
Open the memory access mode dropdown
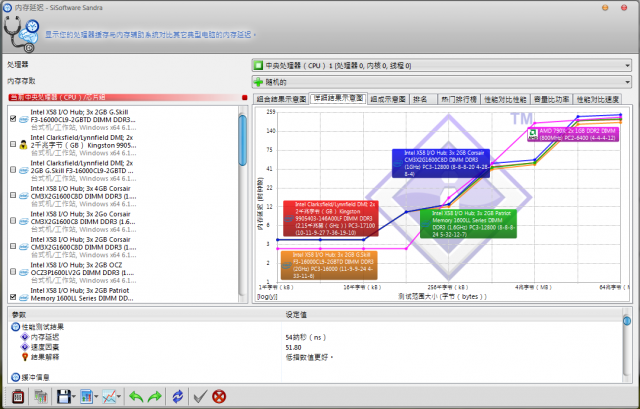[442, 82]
